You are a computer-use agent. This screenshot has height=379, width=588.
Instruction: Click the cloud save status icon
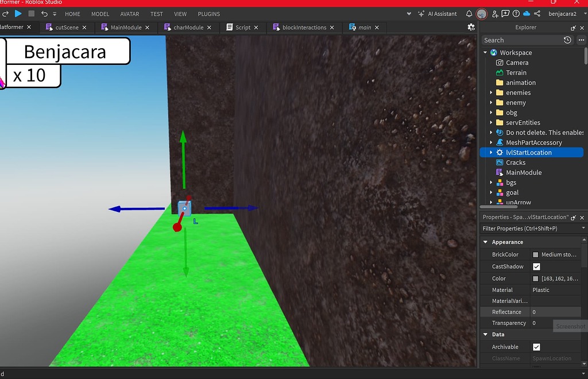tap(527, 14)
